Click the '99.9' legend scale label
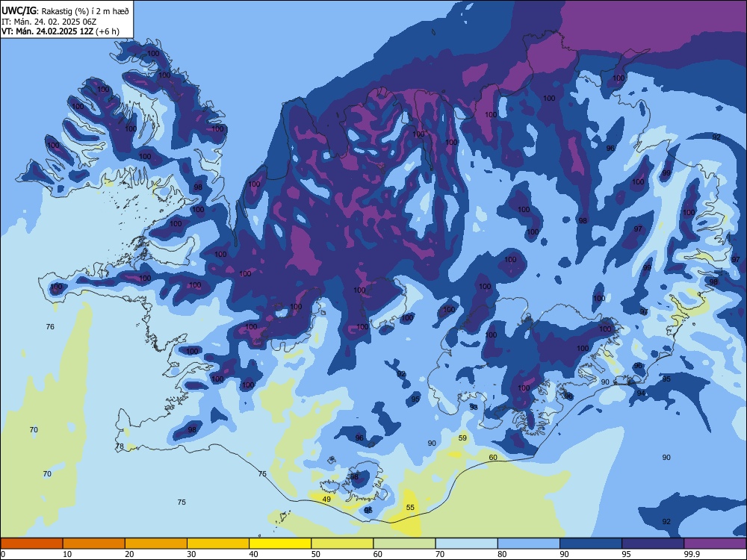Image resolution: width=747 pixels, height=560 pixels. 692,554
